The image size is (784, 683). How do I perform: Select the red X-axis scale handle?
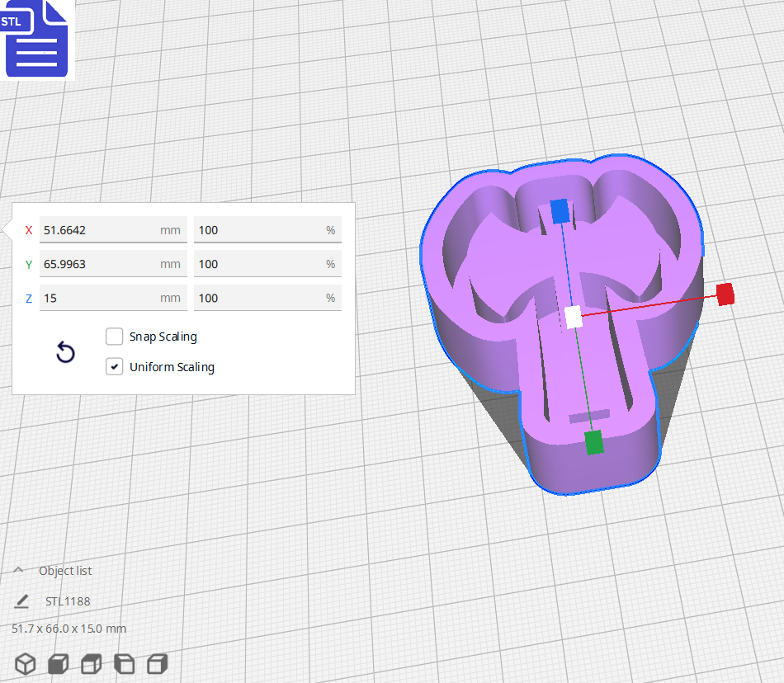(725, 294)
